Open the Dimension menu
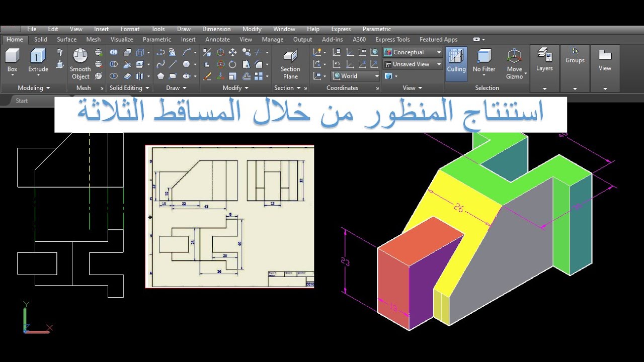Screen dimensions: 644x362 pos(216,29)
